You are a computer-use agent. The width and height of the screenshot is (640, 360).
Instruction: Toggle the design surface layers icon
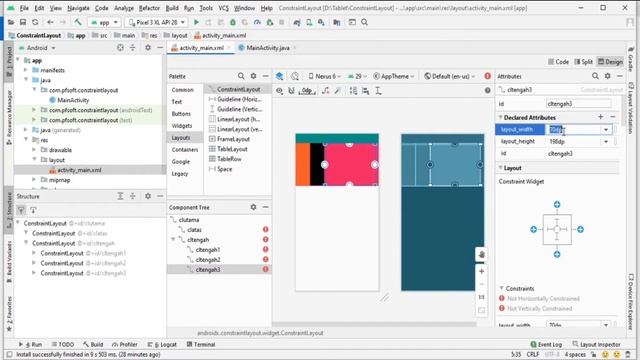280,76
